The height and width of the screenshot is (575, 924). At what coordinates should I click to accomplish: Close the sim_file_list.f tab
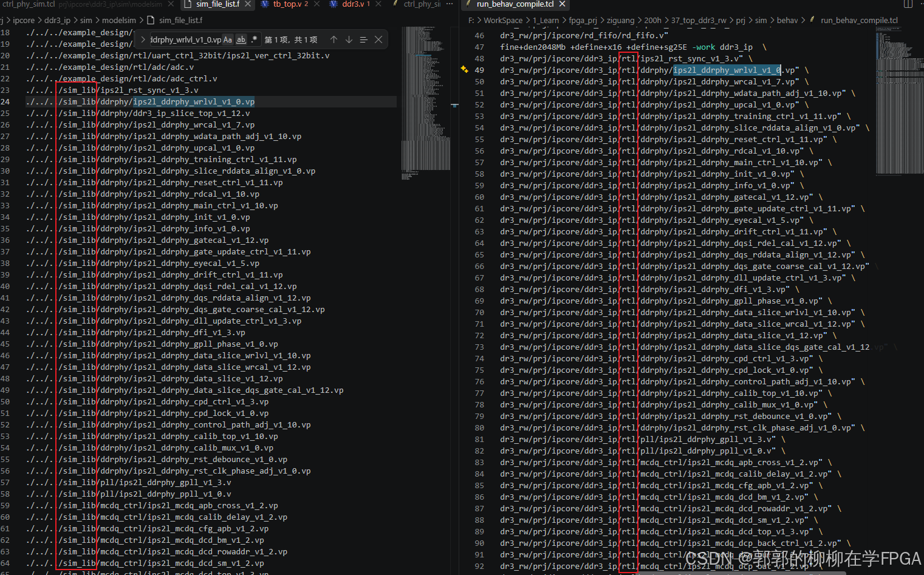pos(249,4)
